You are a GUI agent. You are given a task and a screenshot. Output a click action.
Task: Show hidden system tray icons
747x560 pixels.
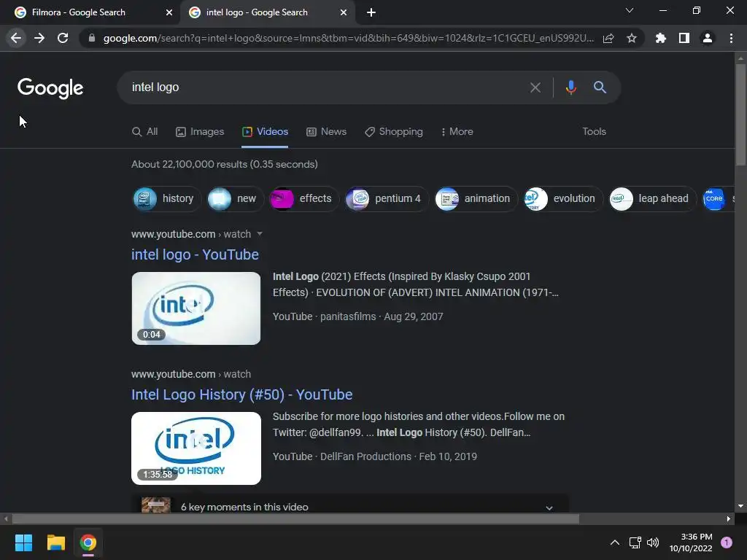click(615, 542)
